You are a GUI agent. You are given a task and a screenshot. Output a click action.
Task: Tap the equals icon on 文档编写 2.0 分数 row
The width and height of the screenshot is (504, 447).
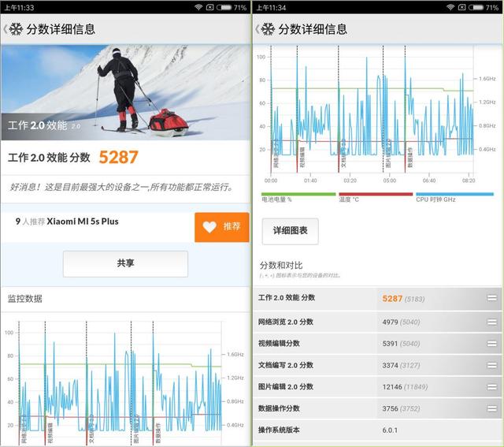(491, 365)
